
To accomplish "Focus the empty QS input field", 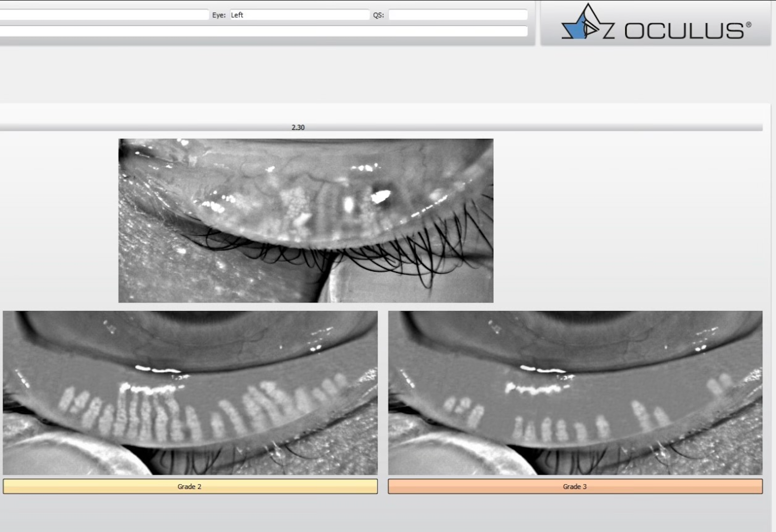I will tap(458, 15).
